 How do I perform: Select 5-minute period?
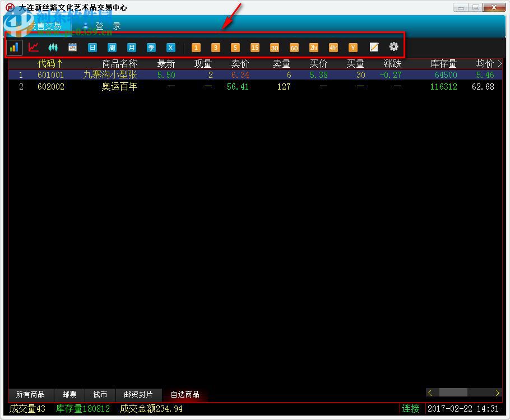235,48
